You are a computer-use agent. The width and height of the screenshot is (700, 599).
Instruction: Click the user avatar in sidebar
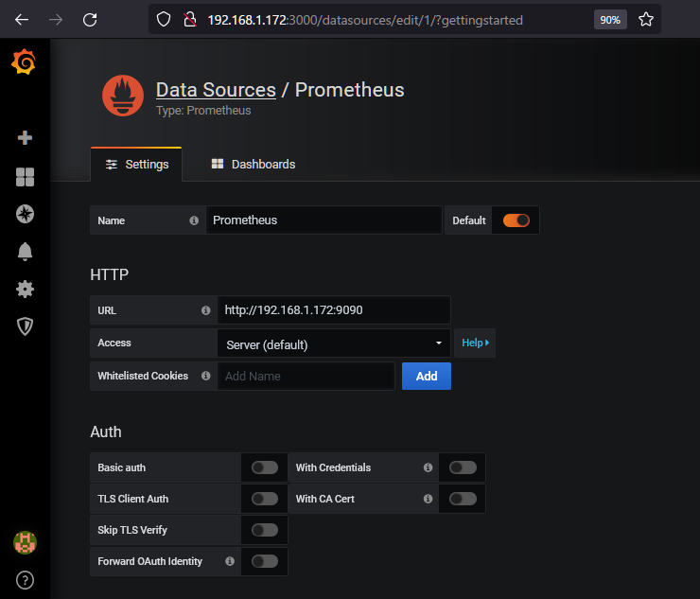(x=25, y=542)
